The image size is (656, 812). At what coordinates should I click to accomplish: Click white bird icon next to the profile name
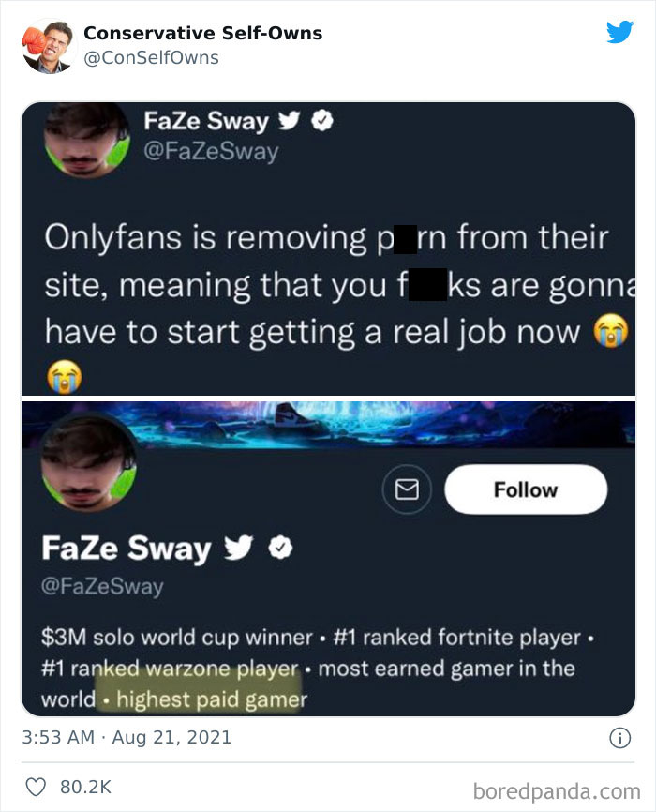(x=239, y=548)
